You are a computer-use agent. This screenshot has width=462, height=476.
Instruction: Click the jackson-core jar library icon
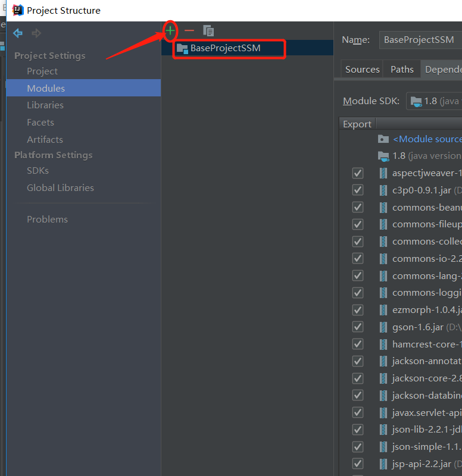click(x=383, y=378)
